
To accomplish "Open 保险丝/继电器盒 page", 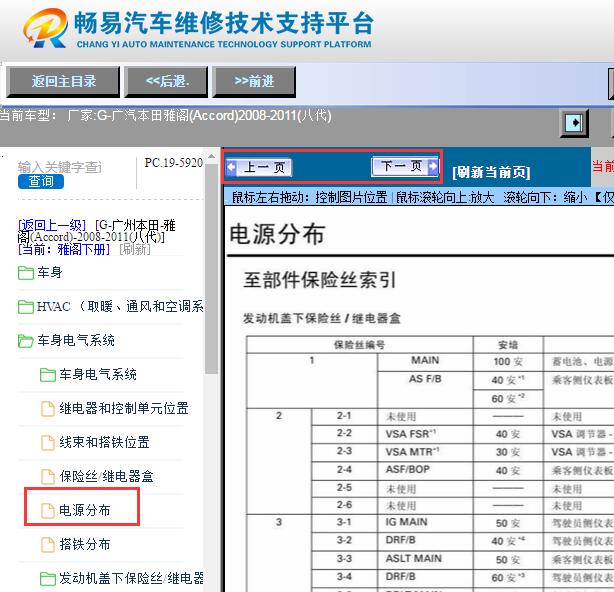I will (107, 476).
